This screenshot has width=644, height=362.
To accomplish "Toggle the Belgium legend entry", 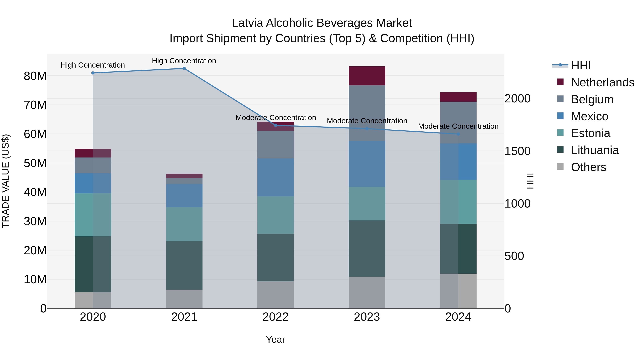I will pyautogui.click(x=585, y=99).
